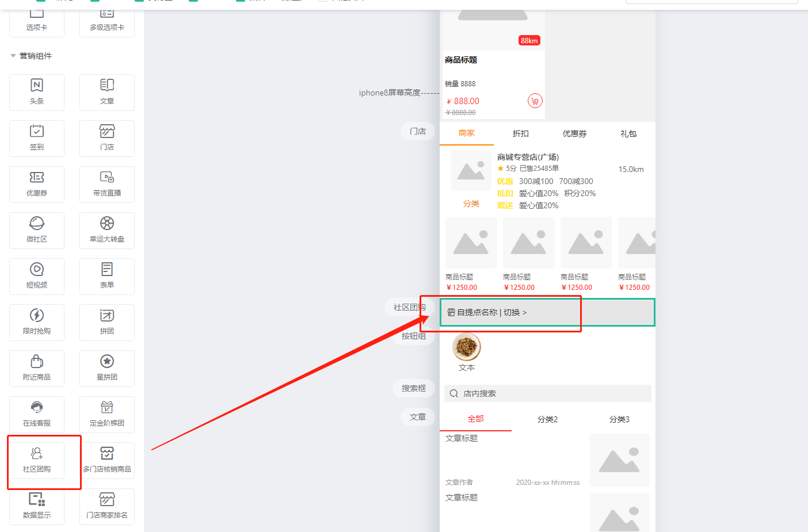808x532 pixels.
Task: Open the 自提点名称 | 切换 pickup selector
Action: 487,312
